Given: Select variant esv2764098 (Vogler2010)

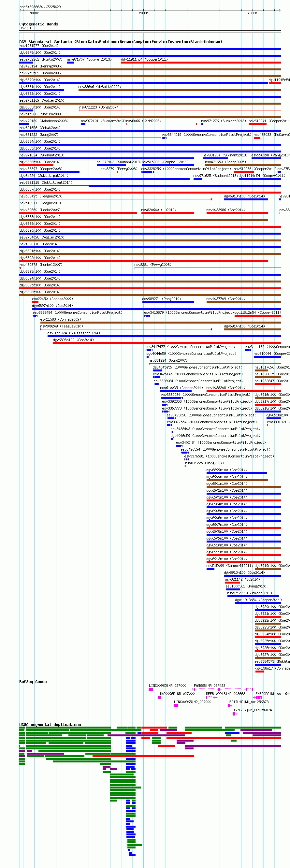Looking at the screenshot, I should click(42, 237).
